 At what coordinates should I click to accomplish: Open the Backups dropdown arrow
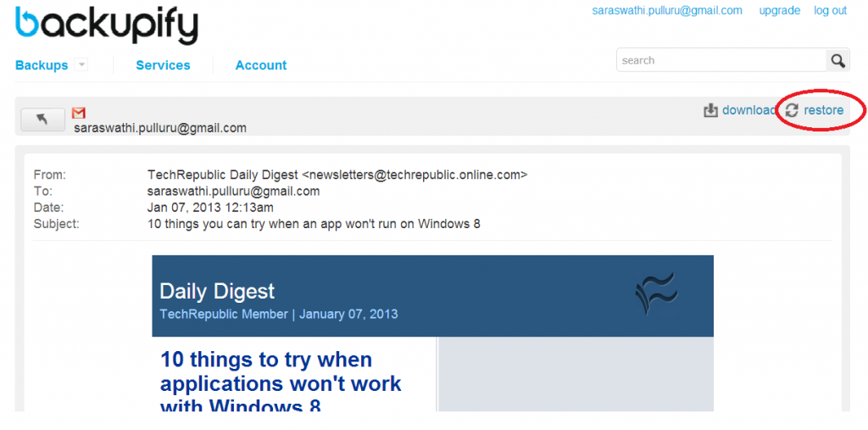(81, 64)
